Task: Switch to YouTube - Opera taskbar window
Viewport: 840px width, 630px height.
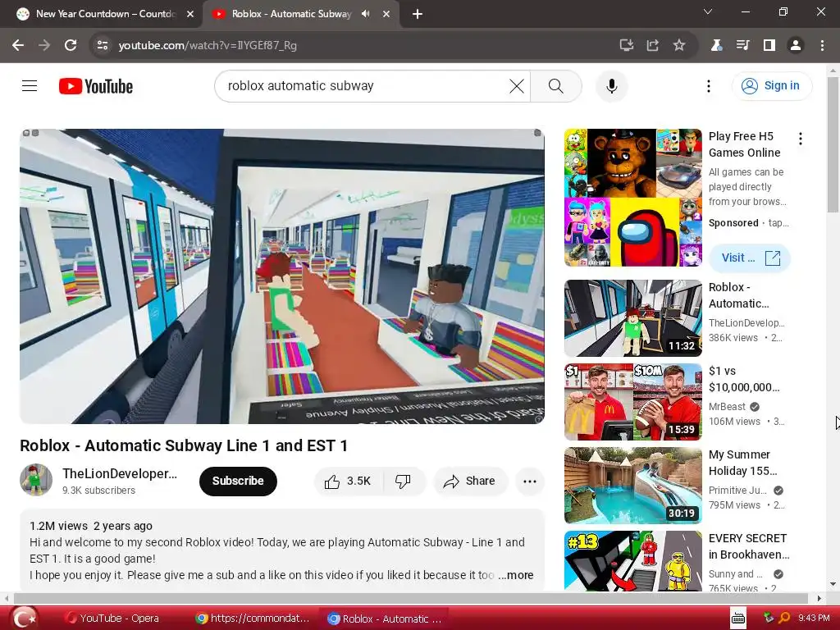Action: pos(112,619)
